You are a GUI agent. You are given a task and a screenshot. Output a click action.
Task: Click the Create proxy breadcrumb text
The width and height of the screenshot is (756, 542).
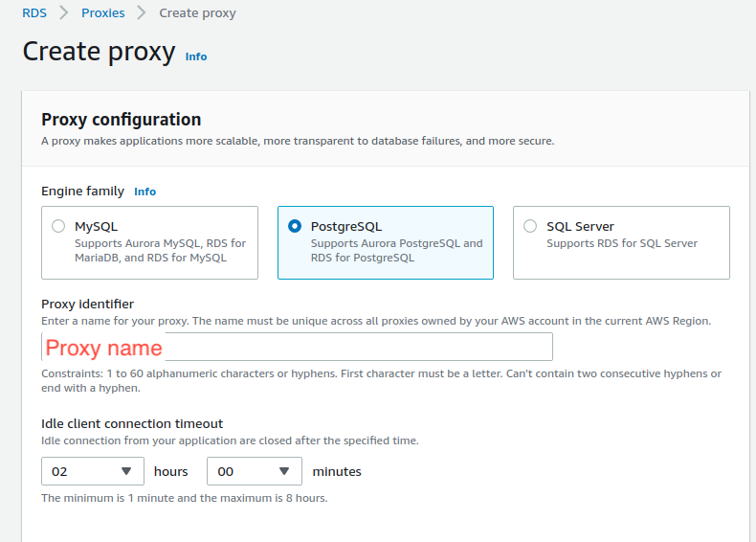[197, 13]
